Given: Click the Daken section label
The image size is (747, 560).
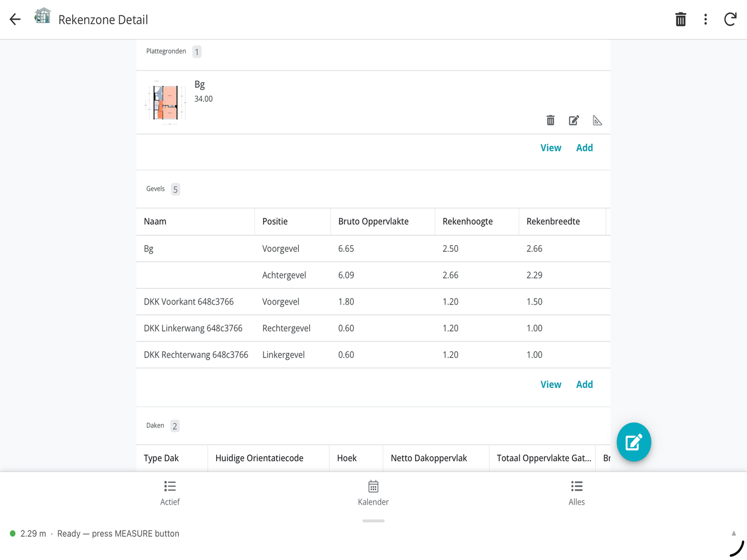Looking at the screenshot, I should [155, 426].
